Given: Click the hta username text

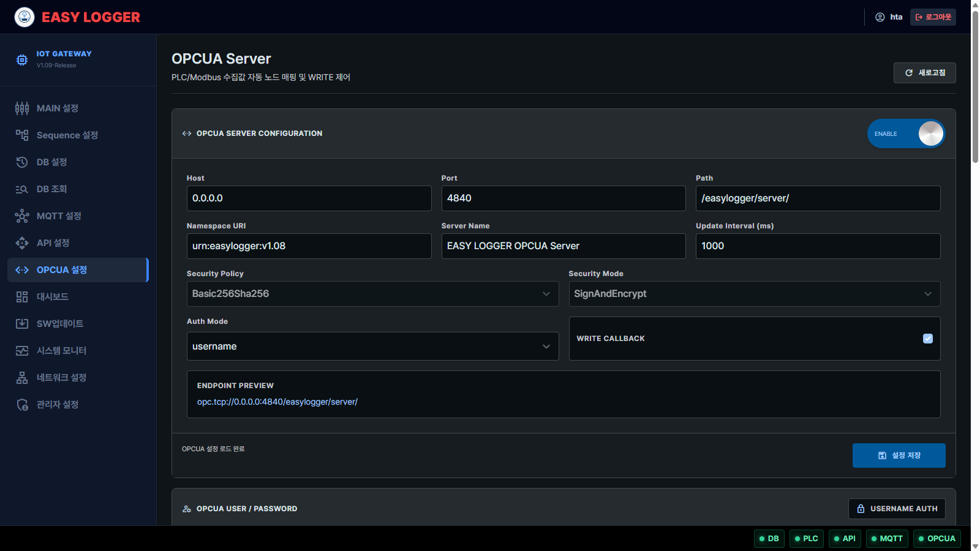Looking at the screenshot, I should [896, 17].
